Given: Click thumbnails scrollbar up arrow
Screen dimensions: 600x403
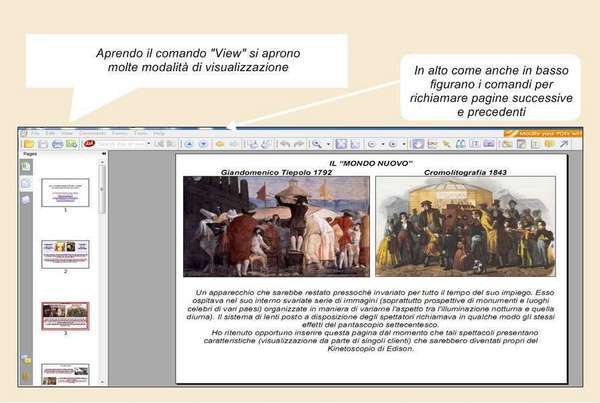Looking at the screenshot, I should (x=102, y=162).
